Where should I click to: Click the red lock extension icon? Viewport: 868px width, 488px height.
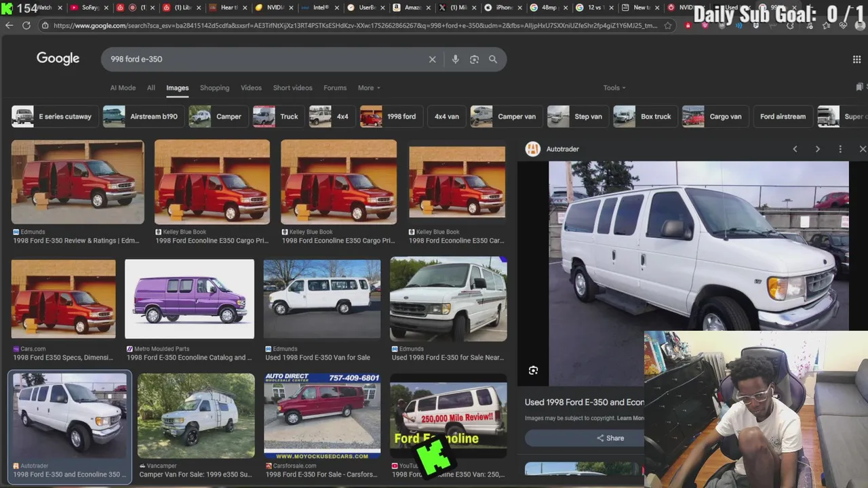coord(688,25)
